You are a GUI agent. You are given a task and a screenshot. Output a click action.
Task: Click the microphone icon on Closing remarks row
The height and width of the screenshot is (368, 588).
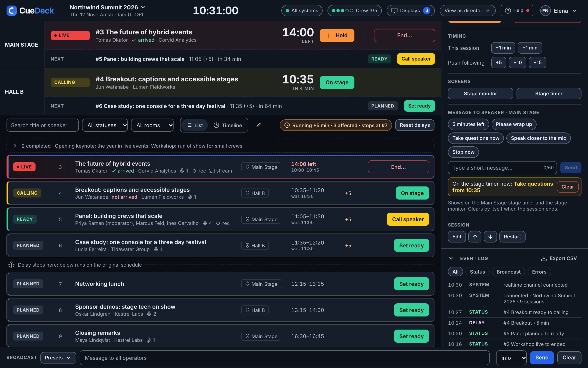click(x=149, y=340)
